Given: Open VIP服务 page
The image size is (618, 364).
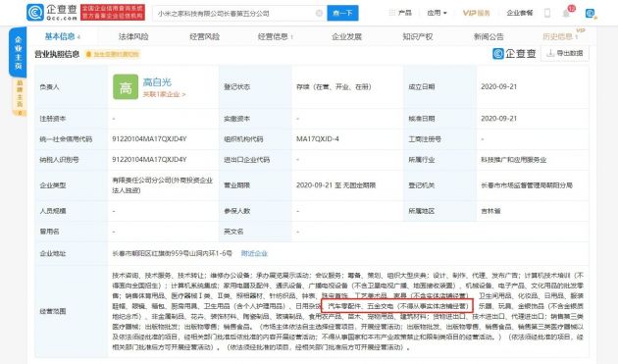Looking at the screenshot, I should (476, 13).
